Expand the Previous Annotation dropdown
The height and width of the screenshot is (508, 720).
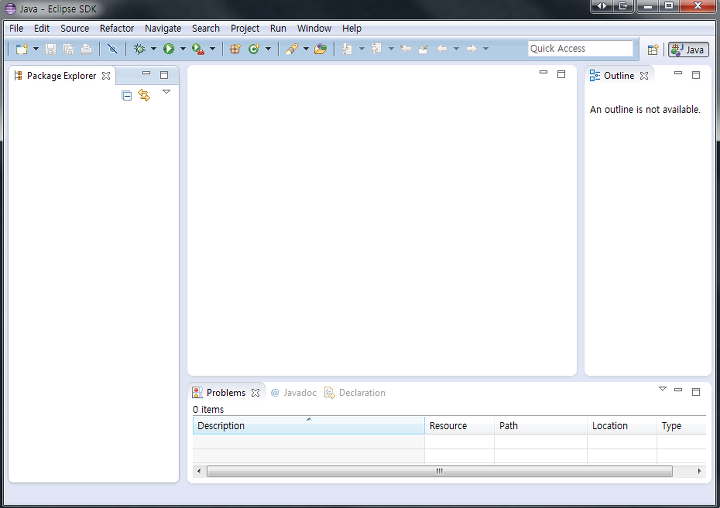[x=391, y=49]
